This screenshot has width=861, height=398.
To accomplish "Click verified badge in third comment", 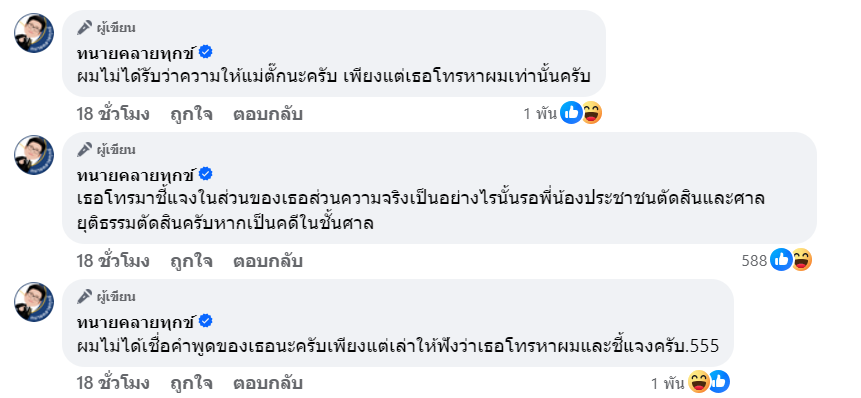I will point(205,321).
